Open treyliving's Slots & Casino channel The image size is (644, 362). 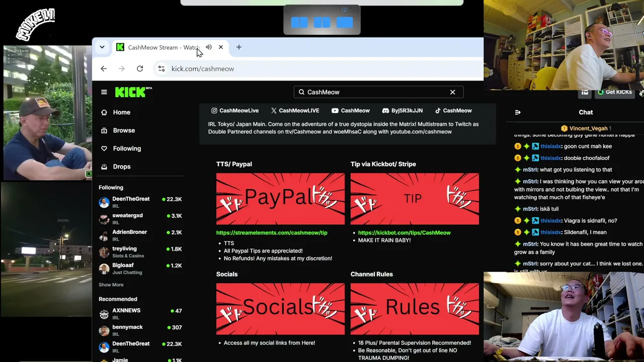[x=141, y=252]
